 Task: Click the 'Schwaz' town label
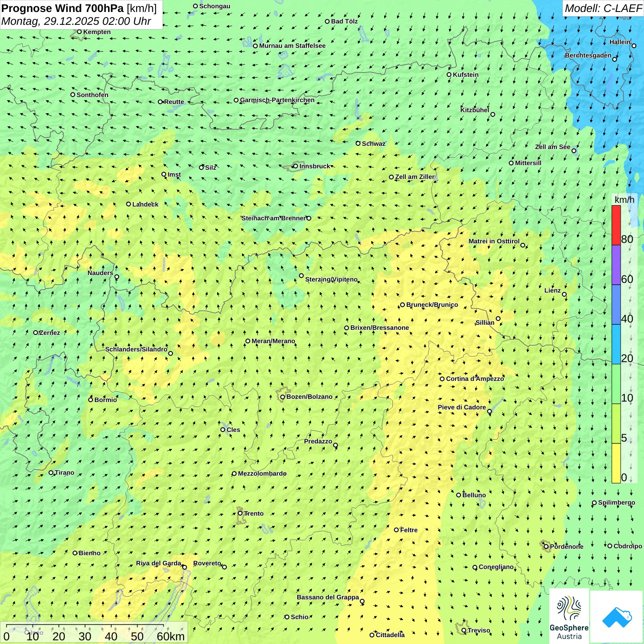coord(374,144)
